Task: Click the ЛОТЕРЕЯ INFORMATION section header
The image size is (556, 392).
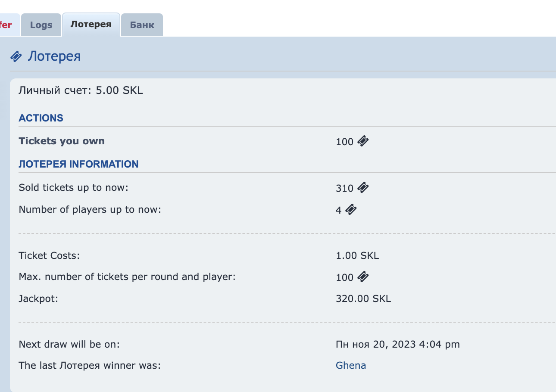Action: point(78,164)
